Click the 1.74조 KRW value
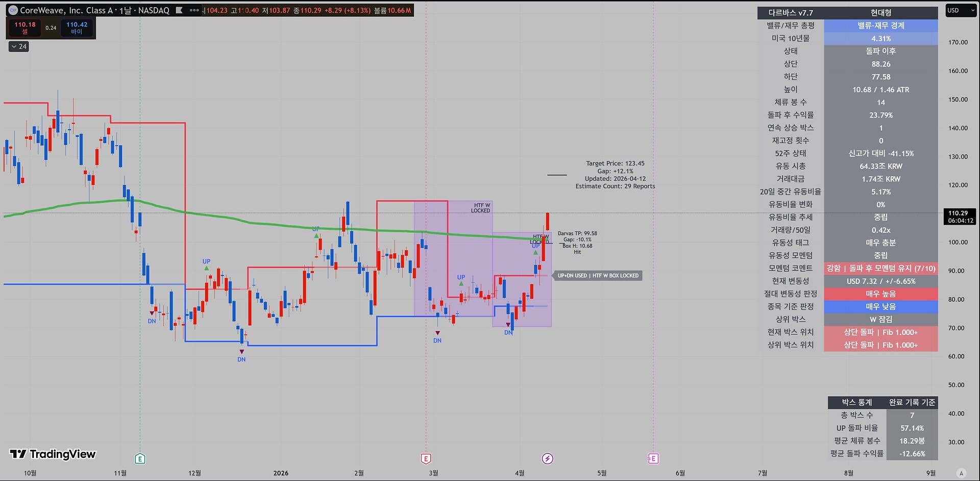Viewport: 980px width, 481px height. pos(881,179)
